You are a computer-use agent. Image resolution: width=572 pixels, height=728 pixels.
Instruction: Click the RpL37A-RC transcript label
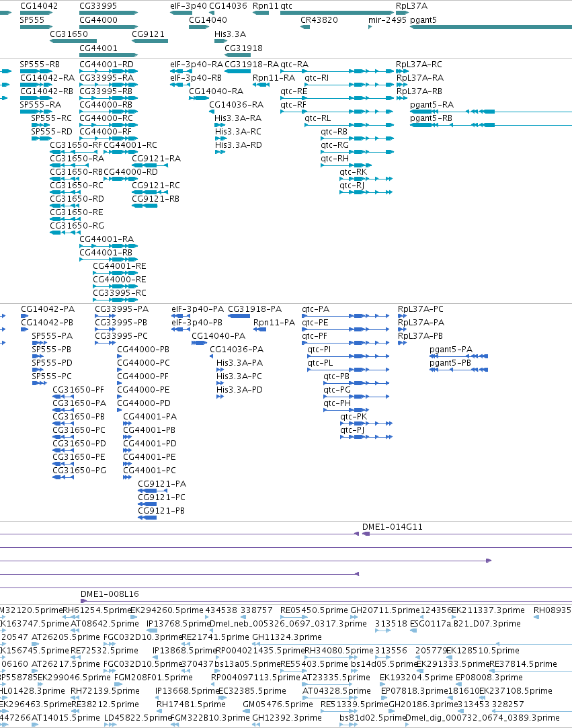[419, 65]
